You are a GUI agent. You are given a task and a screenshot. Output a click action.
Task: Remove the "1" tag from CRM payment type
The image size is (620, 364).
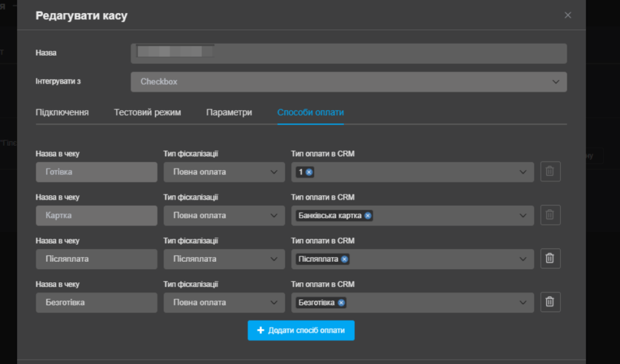309,172
